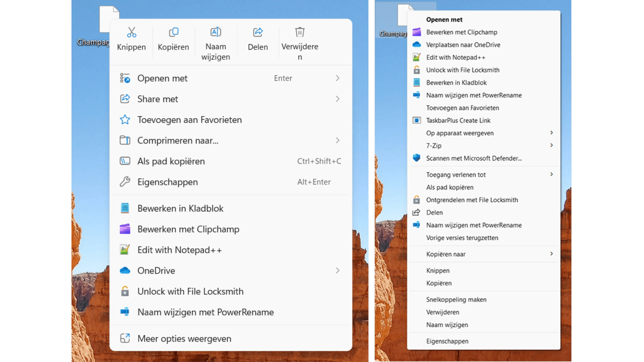Click the star icon for Toevoegen aan Favorieten

coord(125,120)
